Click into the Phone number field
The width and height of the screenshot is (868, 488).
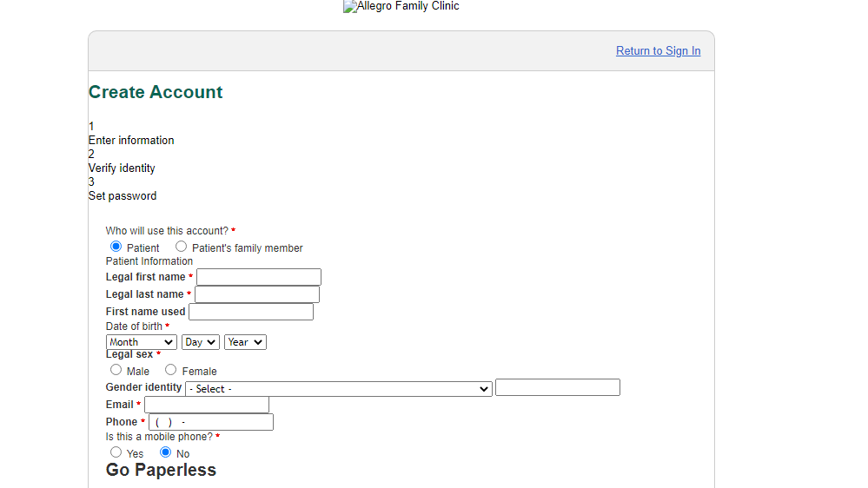click(x=211, y=422)
